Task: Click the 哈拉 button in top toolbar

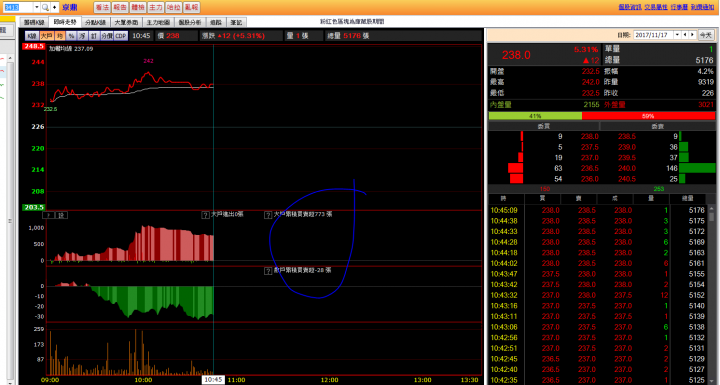Action: point(174,7)
